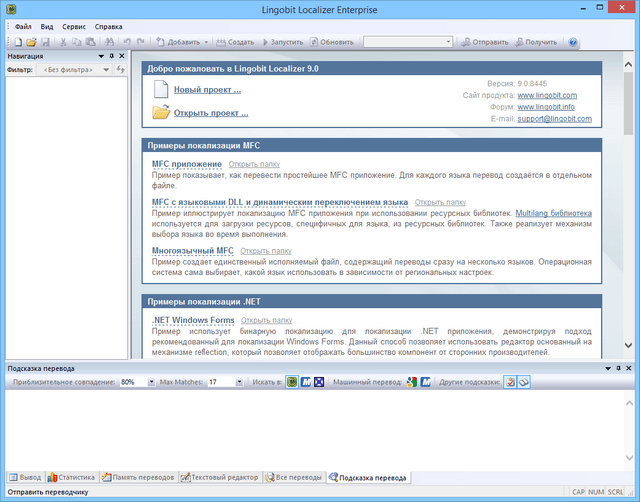The image size is (640, 502).
Task: Click the empty language combo box in toolbar
Action: point(407,42)
